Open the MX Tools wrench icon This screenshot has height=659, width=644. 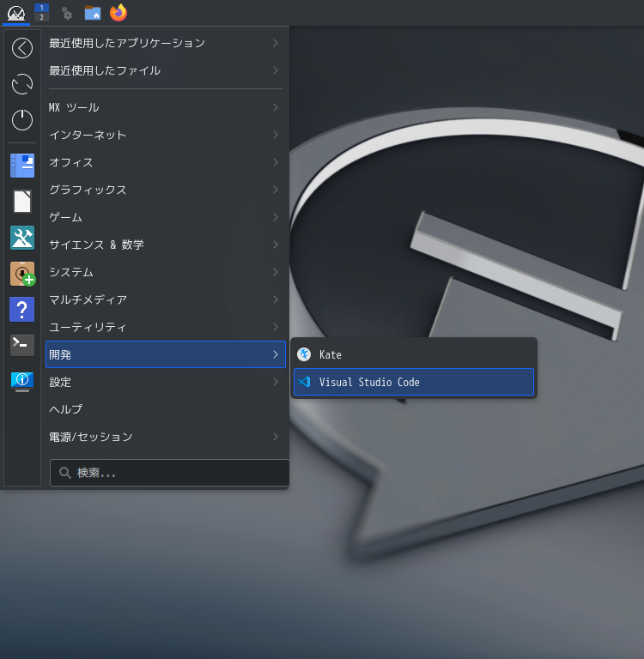[x=22, y=238]
